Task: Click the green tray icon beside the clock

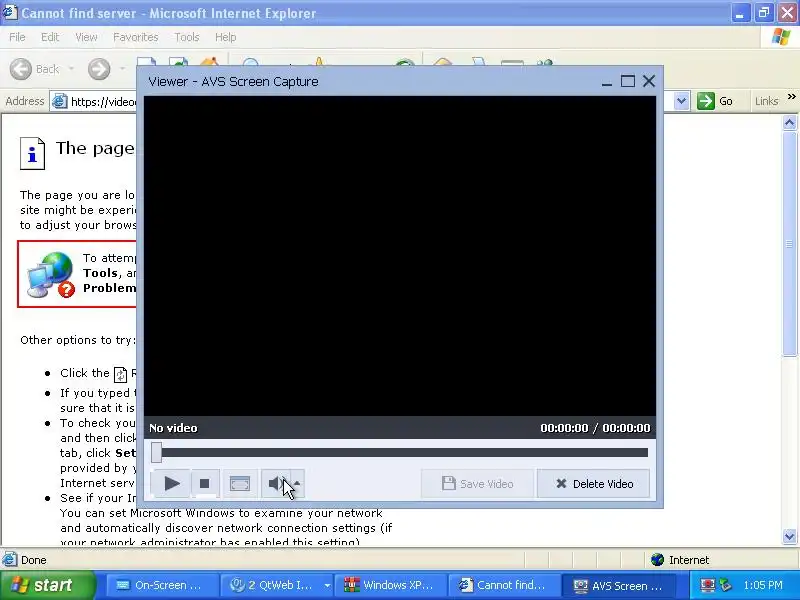Action: (725, 585)
